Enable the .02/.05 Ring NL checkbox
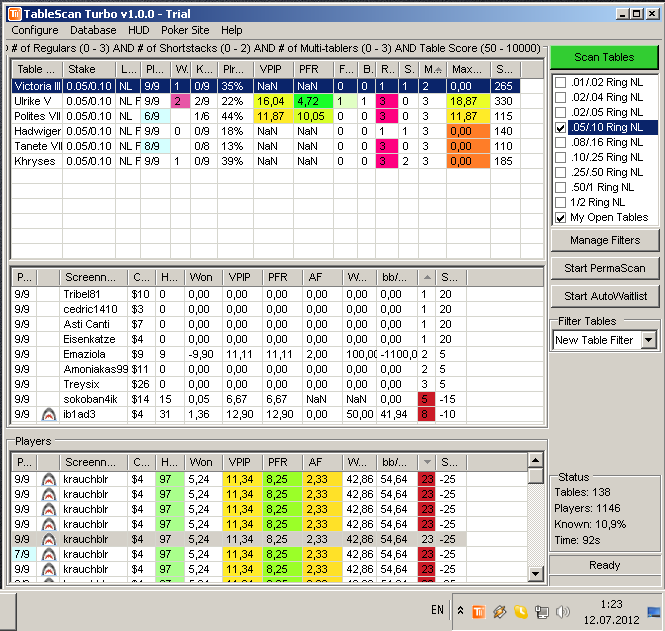This screenshot has width=665, height=631. click(x=560, y=112)
